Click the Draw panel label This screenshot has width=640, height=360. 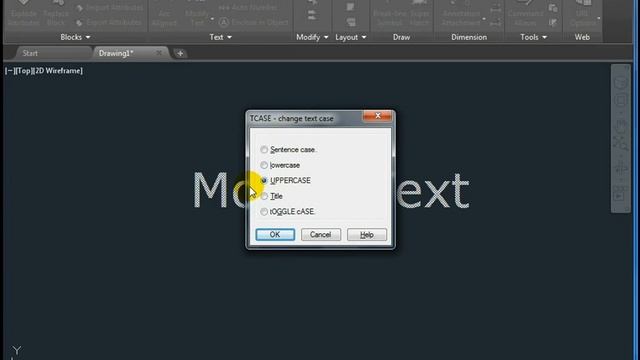401,37
